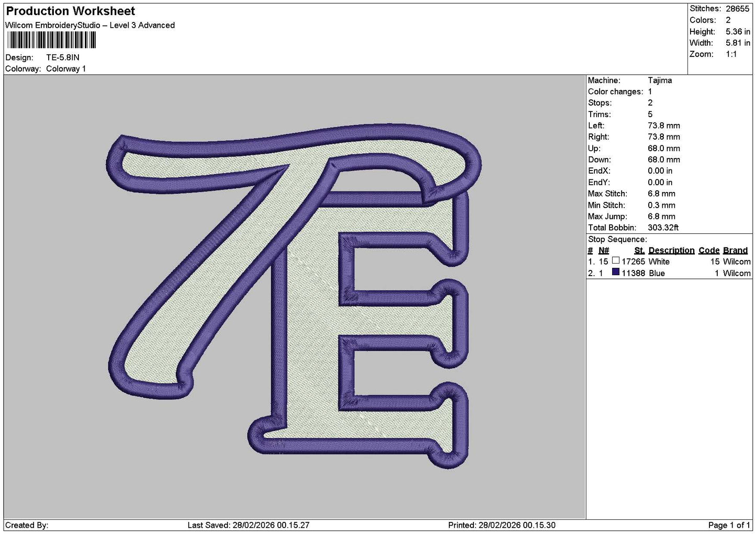Click the Up value 68.0 mm
Viewport: 756px width, 534px height.
[x=664, y=149]
